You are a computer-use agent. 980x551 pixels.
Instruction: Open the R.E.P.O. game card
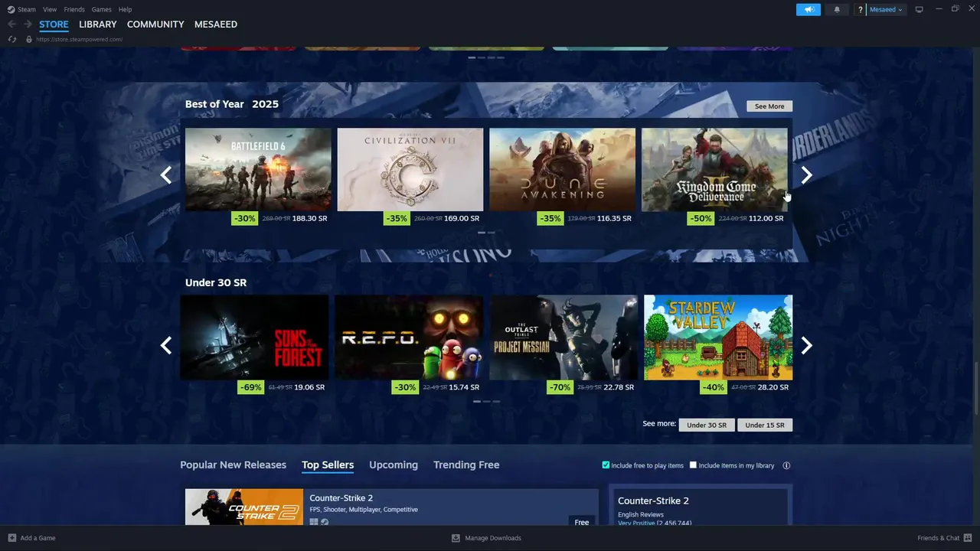pyautogui.click(x=409, y=337)
